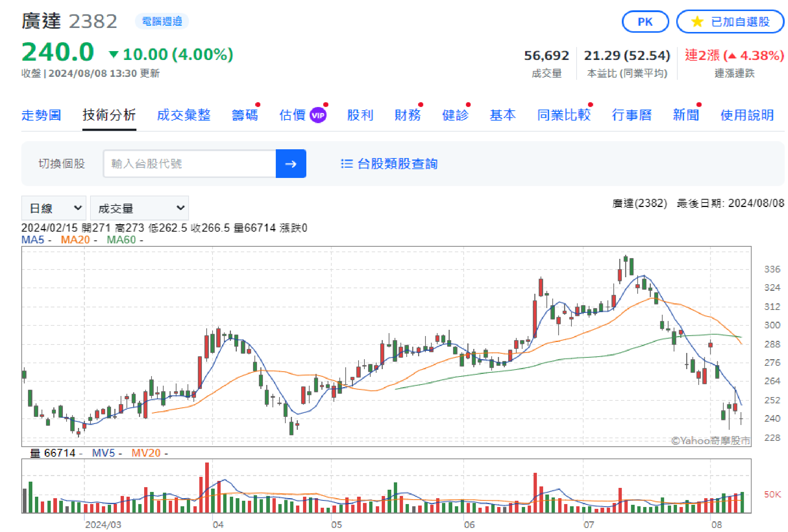
Task: Open the 台股類股查詢 link
Action: coord(397,164)
